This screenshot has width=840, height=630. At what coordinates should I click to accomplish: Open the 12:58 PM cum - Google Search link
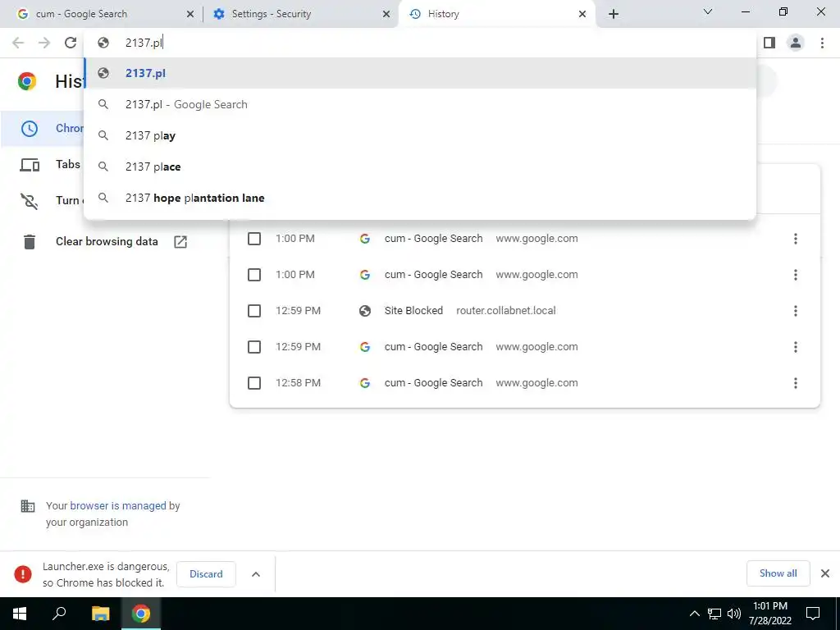click(433, 383)
